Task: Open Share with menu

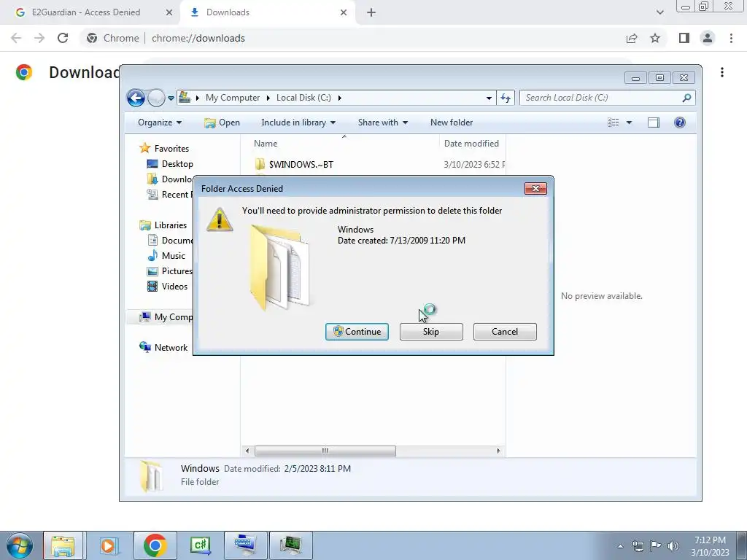Action: [382, 122]
